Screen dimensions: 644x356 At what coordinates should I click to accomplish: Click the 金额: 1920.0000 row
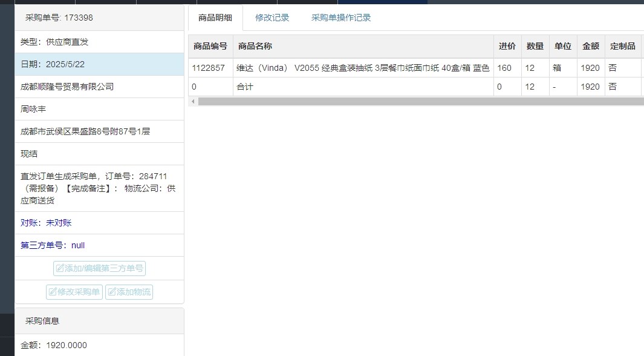99,345
